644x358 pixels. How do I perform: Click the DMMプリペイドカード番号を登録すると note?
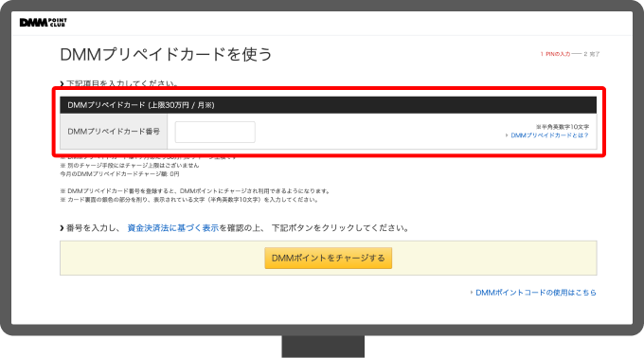pos(195,191)
